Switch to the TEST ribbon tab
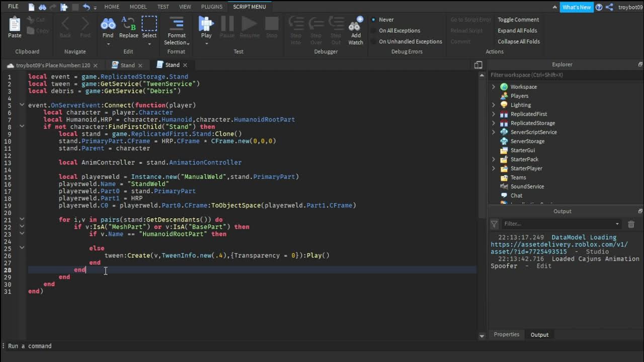The width and height of the screenshot is (644, 362). point(163,7)
